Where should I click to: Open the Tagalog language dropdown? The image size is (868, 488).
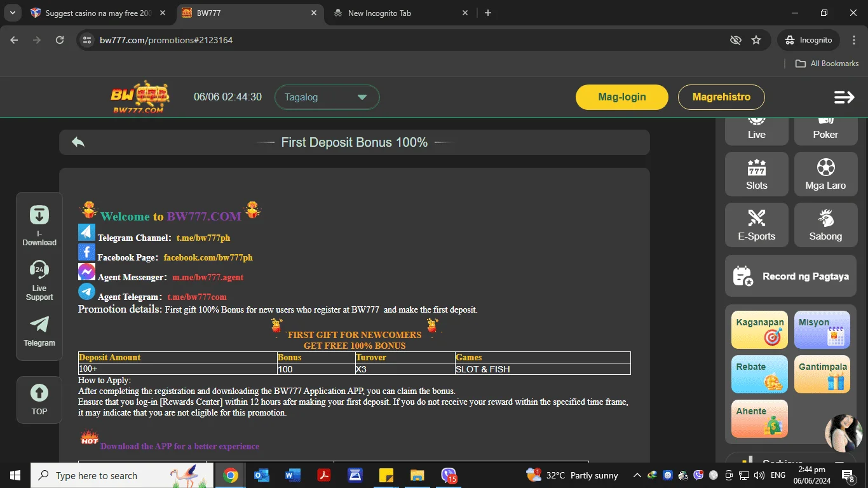coord(327,97)
